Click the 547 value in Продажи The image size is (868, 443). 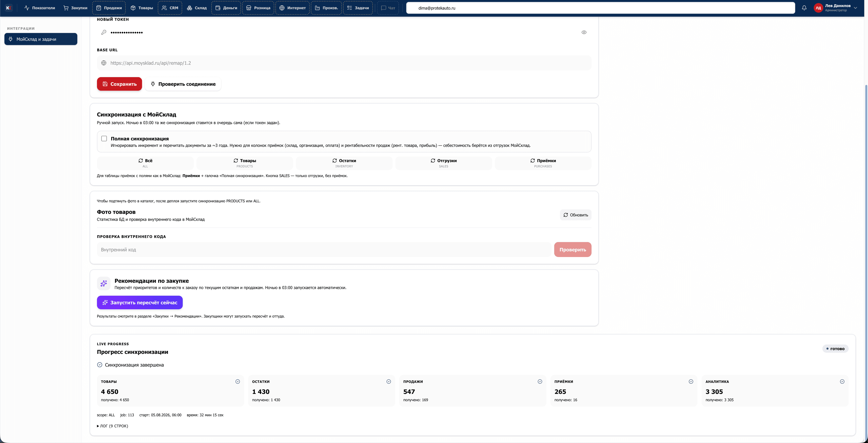(x=409, y=392)
